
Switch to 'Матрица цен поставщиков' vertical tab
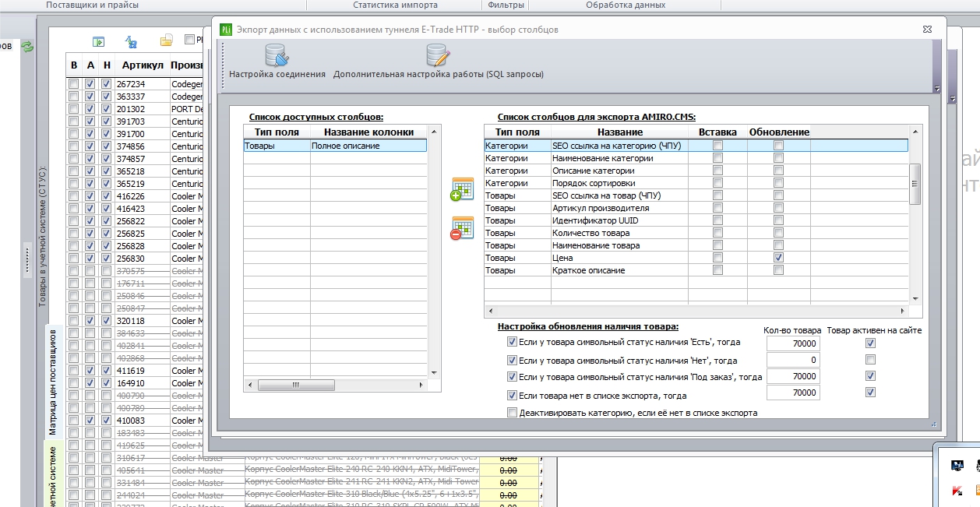52,382
